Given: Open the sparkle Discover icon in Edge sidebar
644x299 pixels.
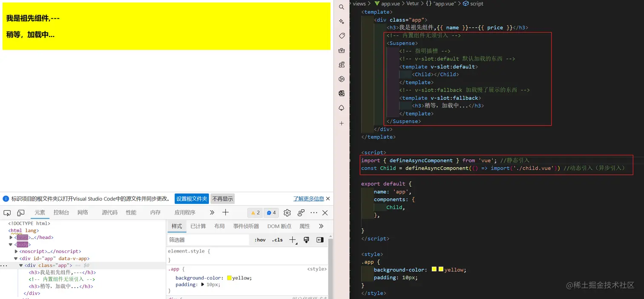Looking at the screenshot, I should point(342,21).
